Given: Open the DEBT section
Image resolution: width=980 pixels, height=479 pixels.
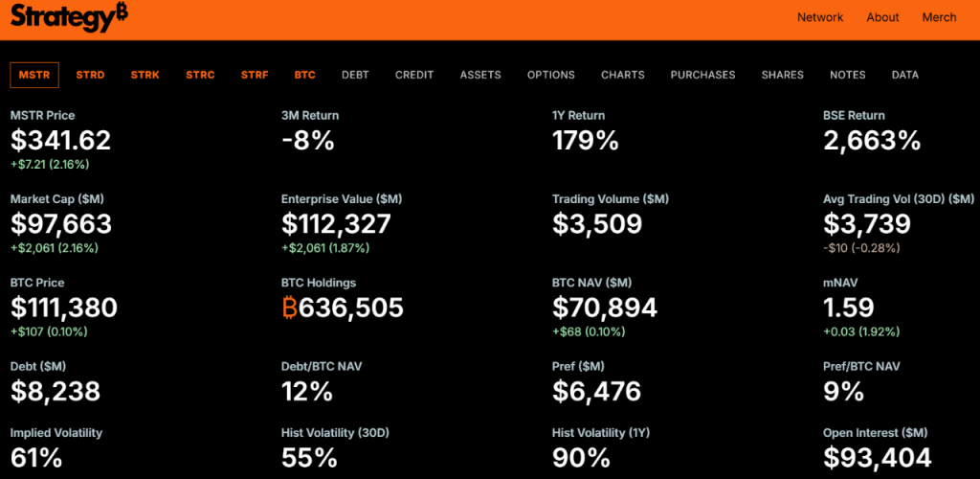Looking at the screenshot, I should 355,75.
